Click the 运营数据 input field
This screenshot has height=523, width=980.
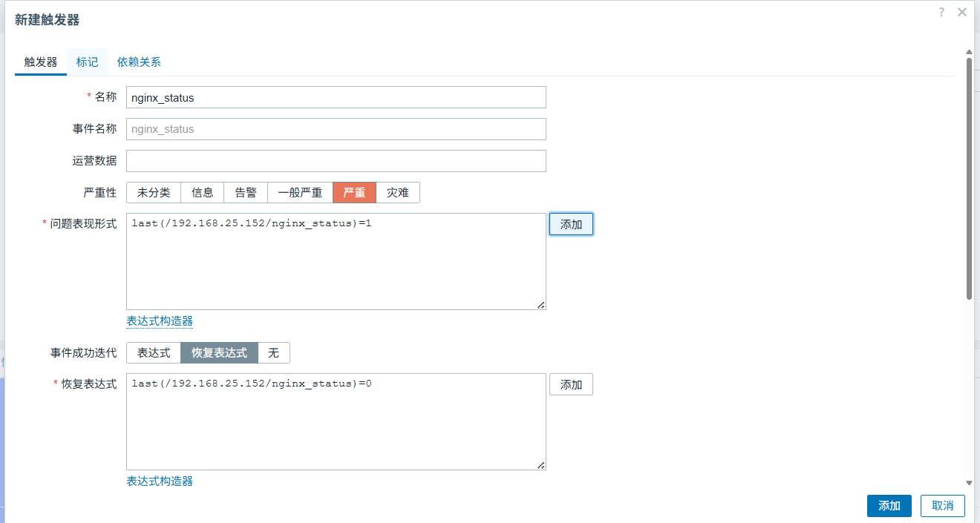pyautogui.click(x=336, y=161)
